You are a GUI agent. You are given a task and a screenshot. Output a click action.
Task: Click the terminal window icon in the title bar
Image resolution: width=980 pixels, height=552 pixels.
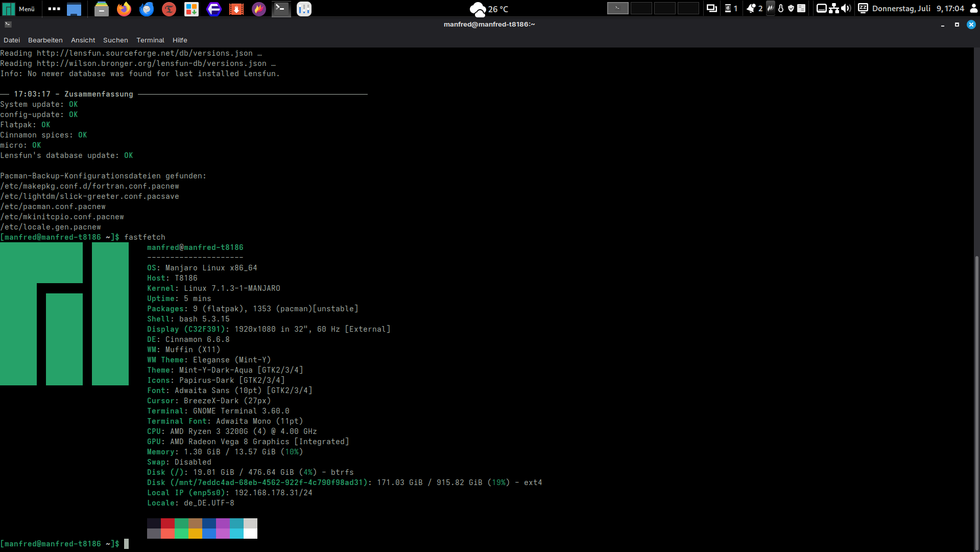(8, 24)
